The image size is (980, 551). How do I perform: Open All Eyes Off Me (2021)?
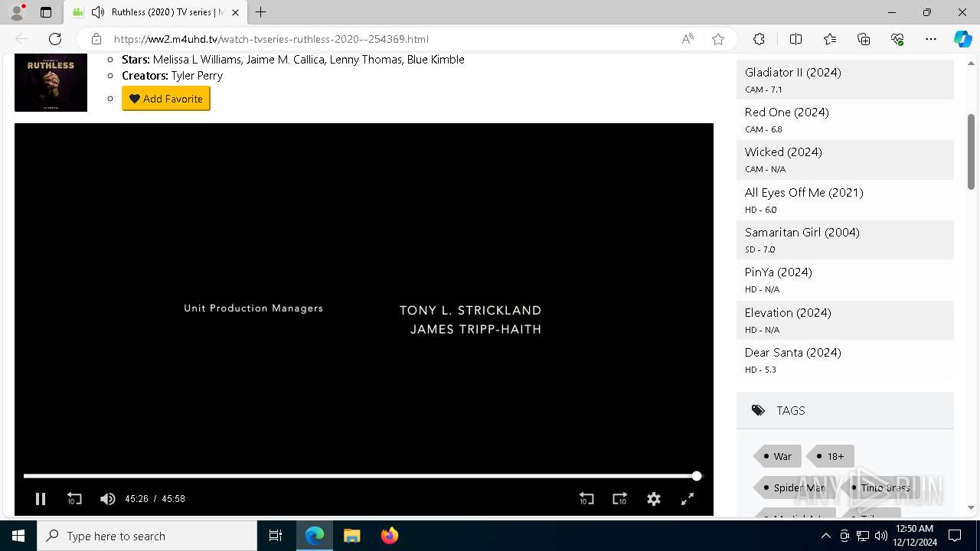click(x=804, y=193)
